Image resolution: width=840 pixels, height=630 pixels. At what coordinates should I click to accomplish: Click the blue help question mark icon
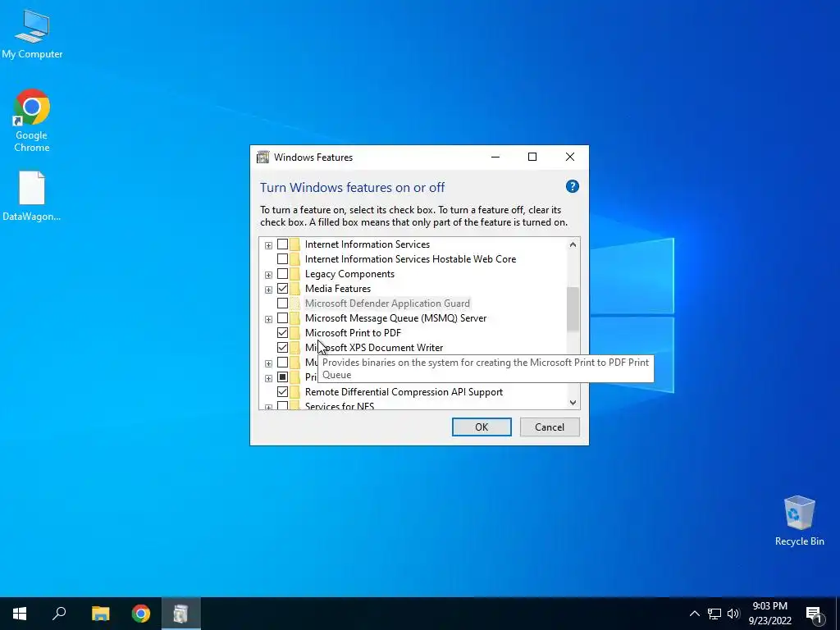(572, 186)
